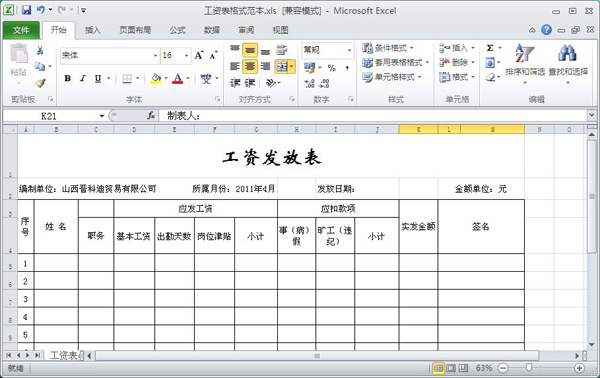Switch to the Insert ribbon tab

pos(93,30)
